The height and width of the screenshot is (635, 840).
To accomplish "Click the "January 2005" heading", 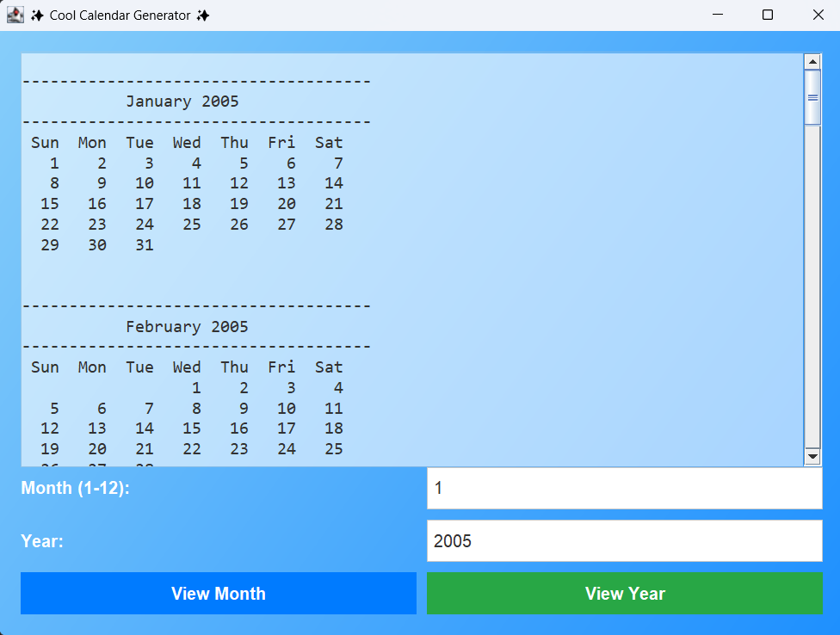I will (x=182, y=102).
